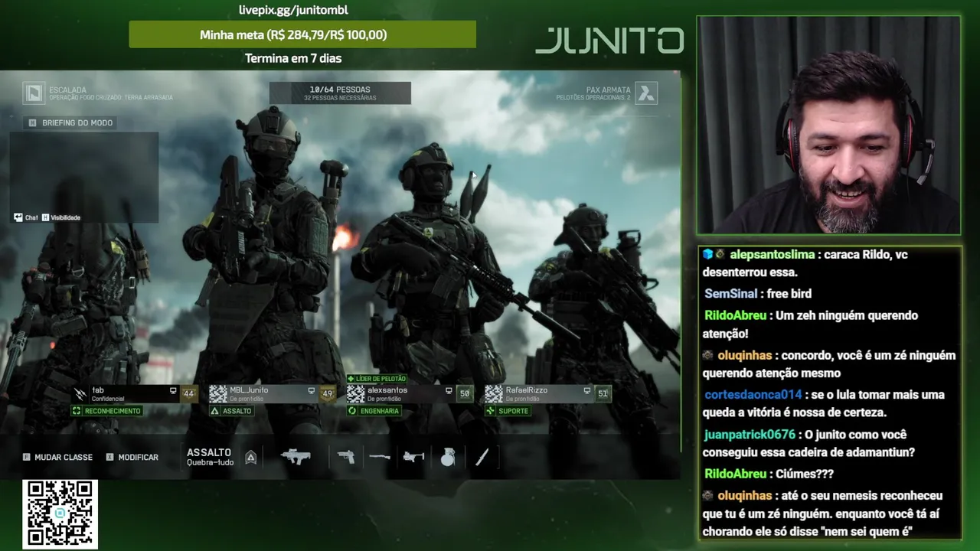Click username cortesdaonca014 in chat
The image size is (980, 551).
753,395
